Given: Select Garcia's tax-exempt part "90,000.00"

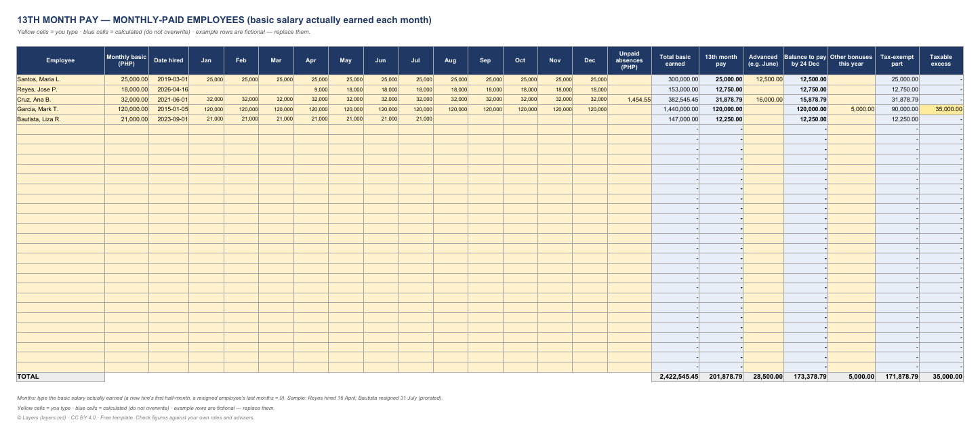Looking at the screenshot, I should coord(897,109).
